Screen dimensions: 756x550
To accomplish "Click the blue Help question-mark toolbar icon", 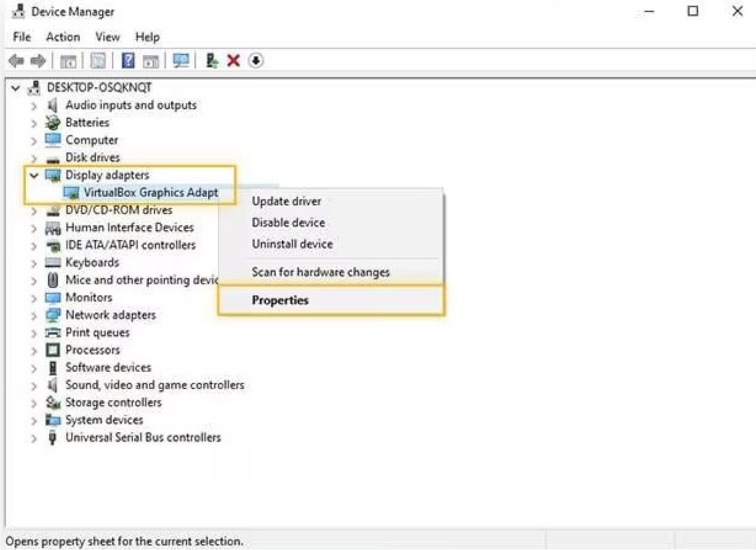I will [x=128, y=61].
